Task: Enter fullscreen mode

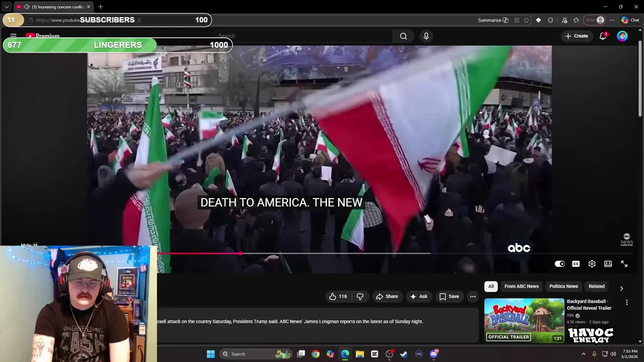Action: tap(624, 264)
